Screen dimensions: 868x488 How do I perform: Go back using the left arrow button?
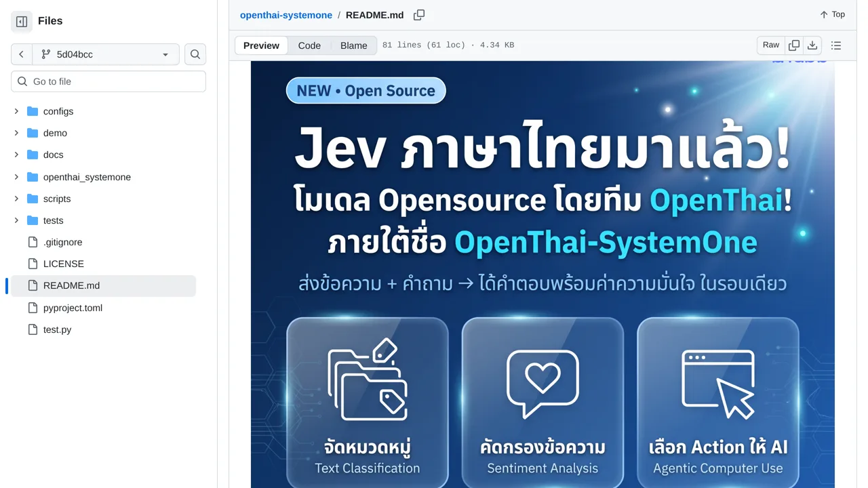(x=22, y=54)
